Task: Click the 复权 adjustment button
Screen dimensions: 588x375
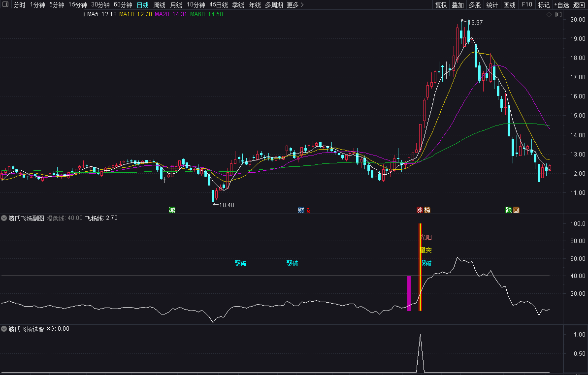Action: [441, 5]
